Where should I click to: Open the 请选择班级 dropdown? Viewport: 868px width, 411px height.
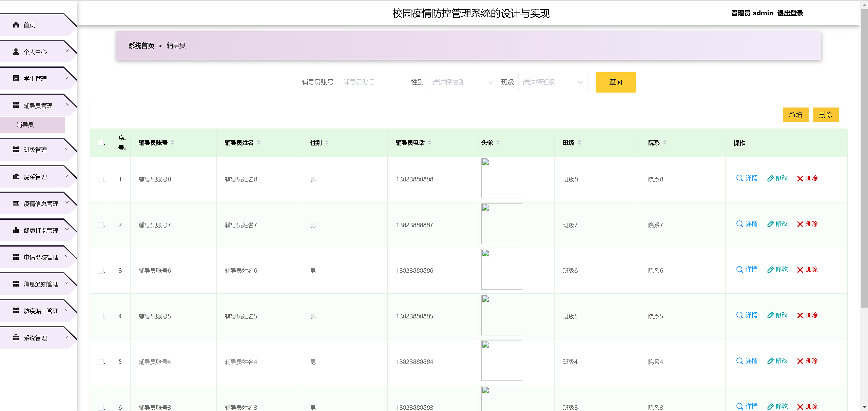(553, 82)
